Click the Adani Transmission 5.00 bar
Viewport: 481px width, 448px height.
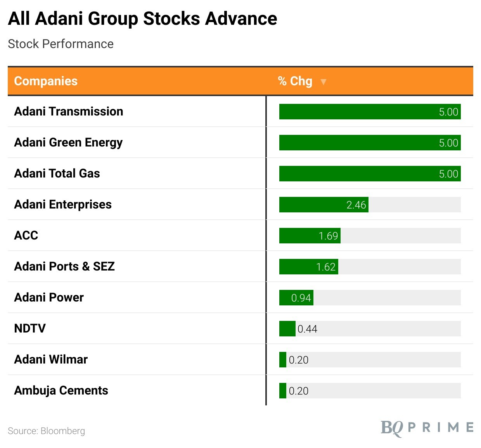pos(370,112)
